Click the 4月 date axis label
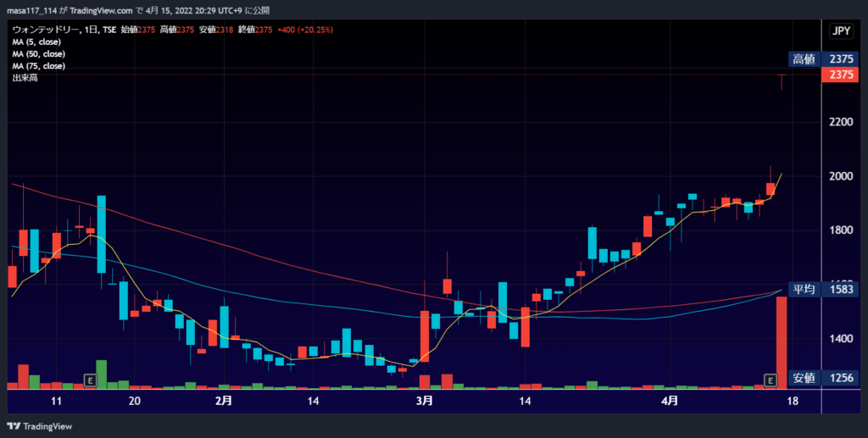Image resolution: width=868 pixels, height=438 pixels. 670,401
